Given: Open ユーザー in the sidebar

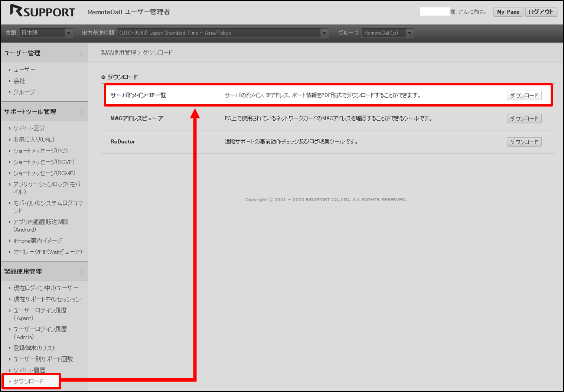Looking at the screenshot, I should tap(25, 69).
